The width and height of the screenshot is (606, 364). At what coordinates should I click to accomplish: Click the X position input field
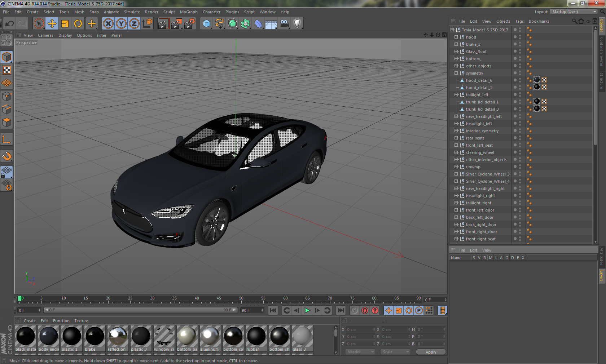[x=361, y=329]
